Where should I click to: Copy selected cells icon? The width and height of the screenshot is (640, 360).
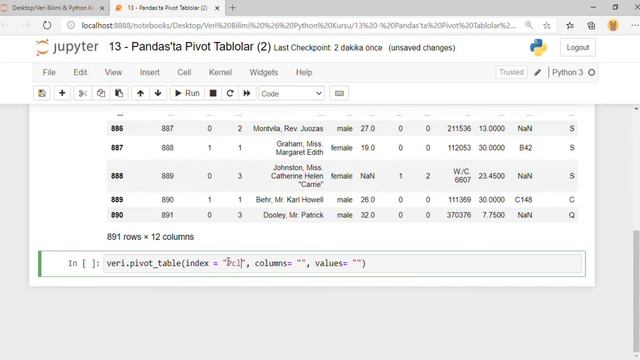pyautogui.click(x=101, y=93)
